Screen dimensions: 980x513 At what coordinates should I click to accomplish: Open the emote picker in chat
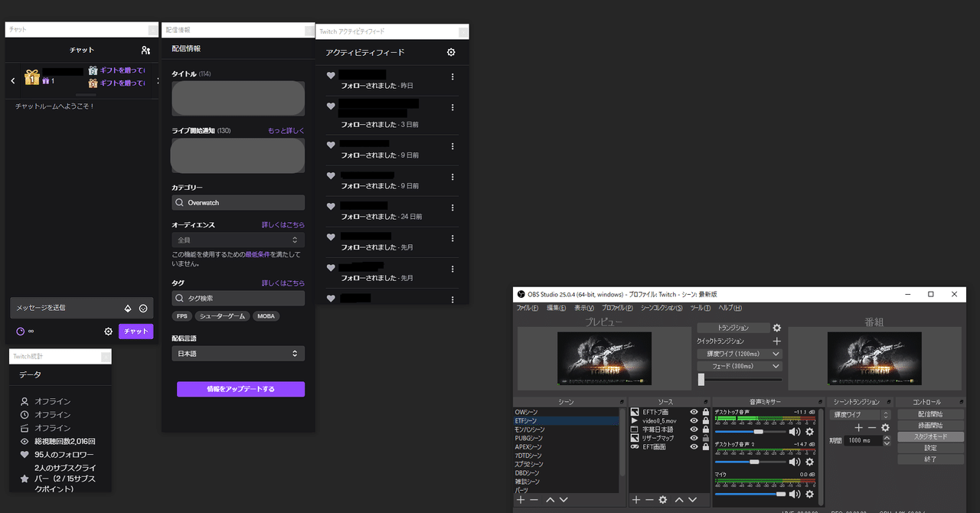pos(143,308)
